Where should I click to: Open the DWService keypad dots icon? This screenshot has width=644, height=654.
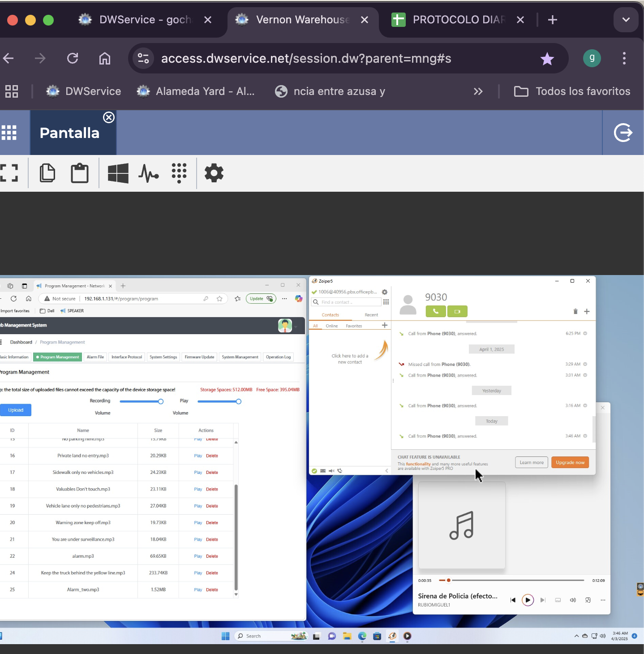pyautogui.click(x=179, y=173)
